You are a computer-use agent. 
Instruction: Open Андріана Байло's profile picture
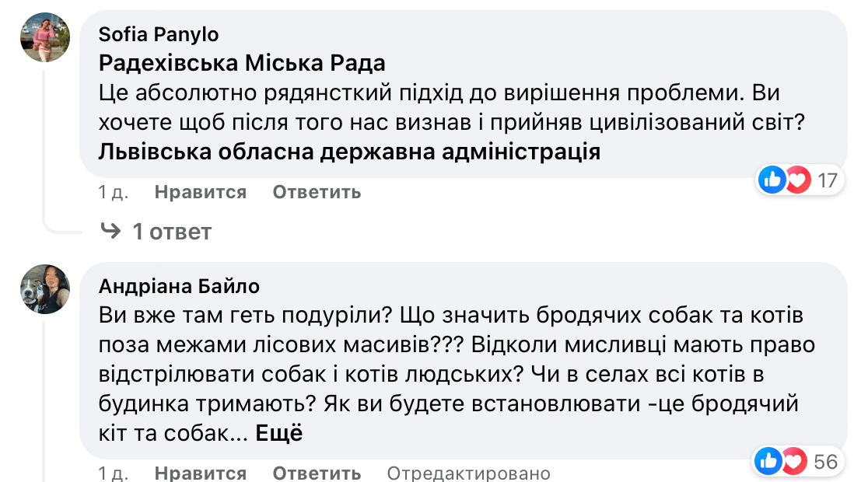click(x=45, y=289)
